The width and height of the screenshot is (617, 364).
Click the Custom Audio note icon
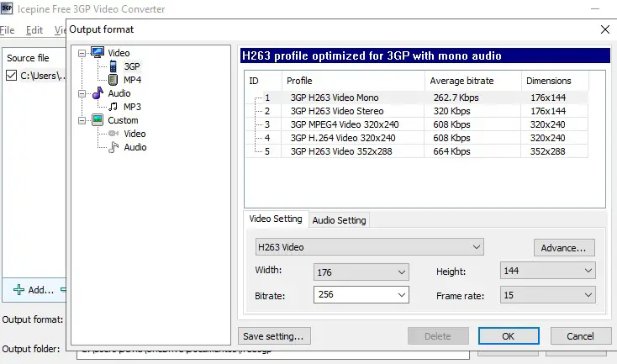coord(113,147)
